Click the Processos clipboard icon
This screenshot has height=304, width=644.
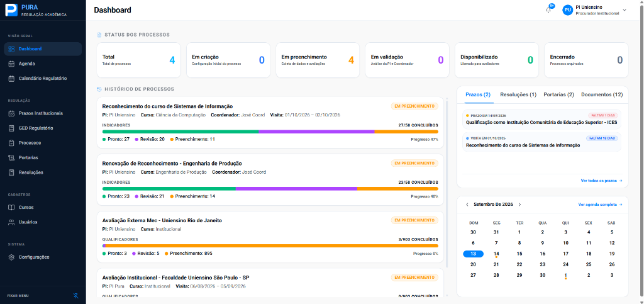(x=11, y=143)
